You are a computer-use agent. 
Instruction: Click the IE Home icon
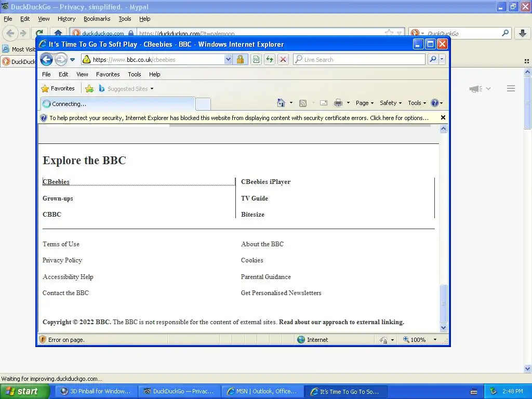tap(281, 103)
